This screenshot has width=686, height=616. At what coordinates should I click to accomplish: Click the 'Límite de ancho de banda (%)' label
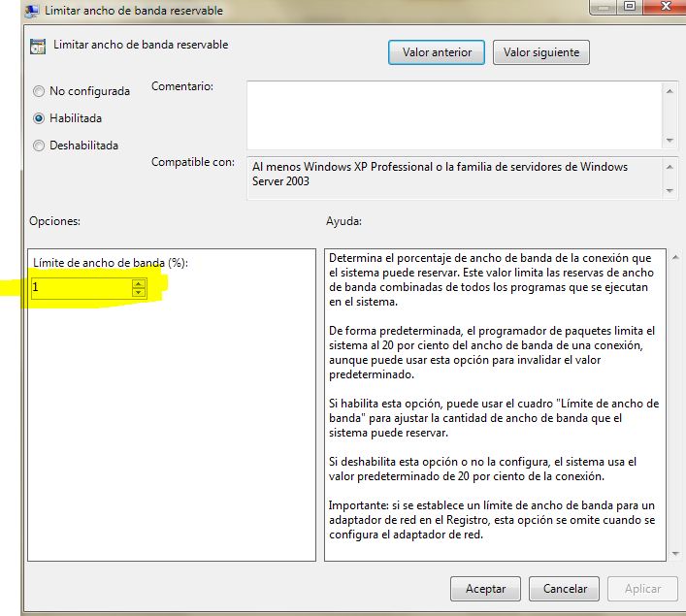pos(111,263)
